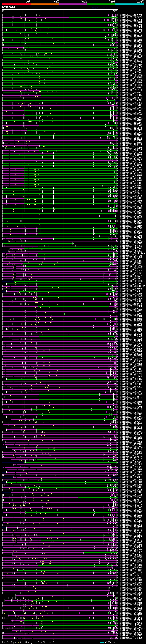Select the UniRef100_B9NE72 label

click(131, 60)
